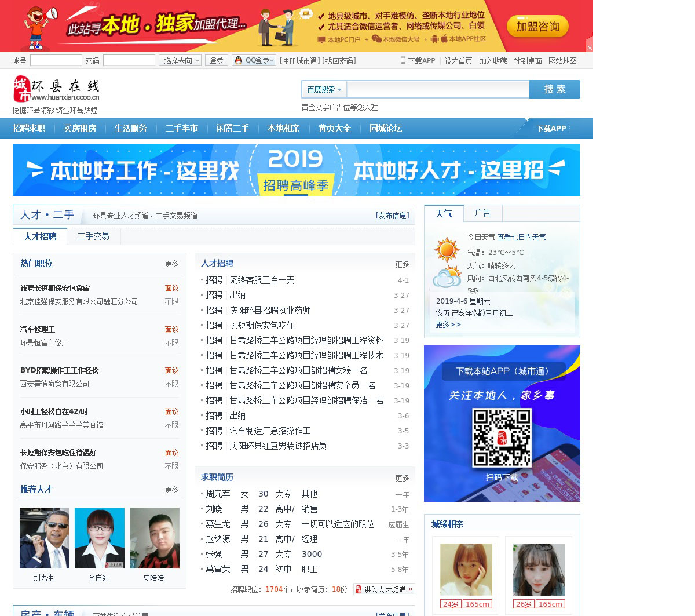Click the 进入人才频道 icon button
Screen dimensions: 695x616
359,589
